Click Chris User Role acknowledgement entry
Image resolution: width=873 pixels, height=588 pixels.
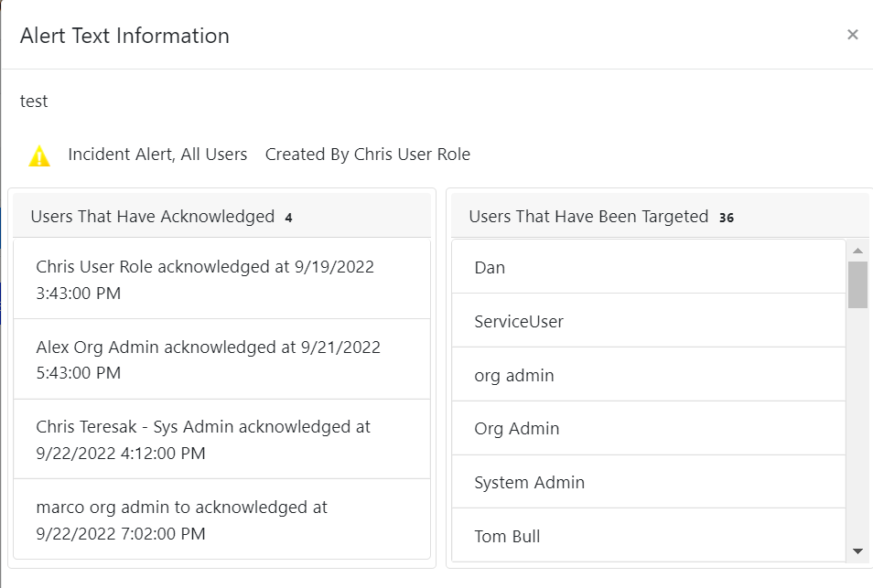click(x=221, y=279)
